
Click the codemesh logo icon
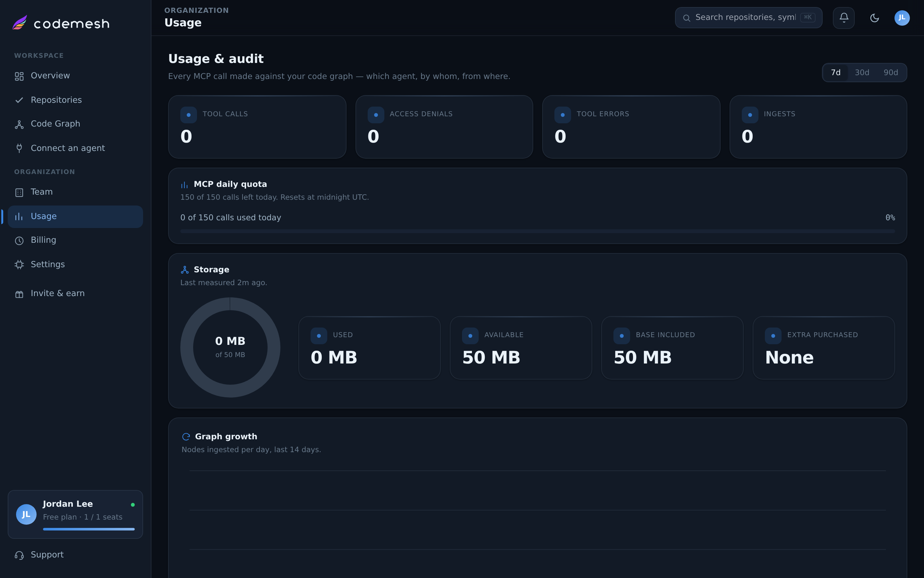pyautogui.click(x=20, y=22)
